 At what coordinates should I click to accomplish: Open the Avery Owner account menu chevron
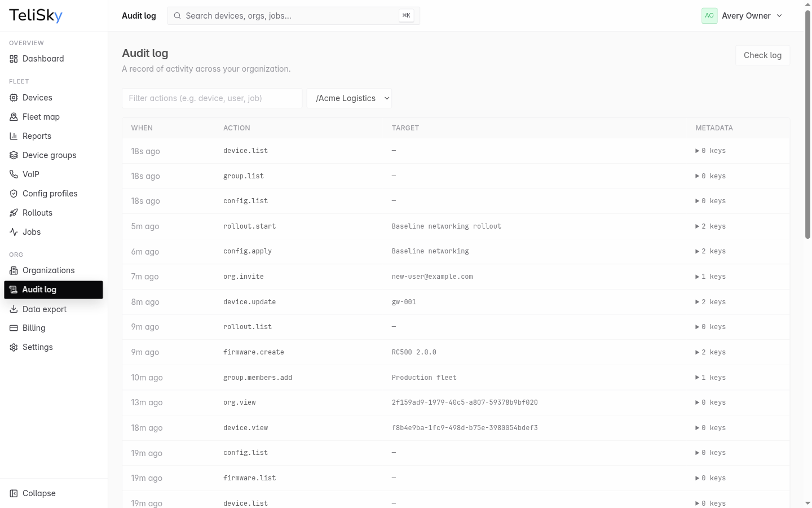[779, 16]
